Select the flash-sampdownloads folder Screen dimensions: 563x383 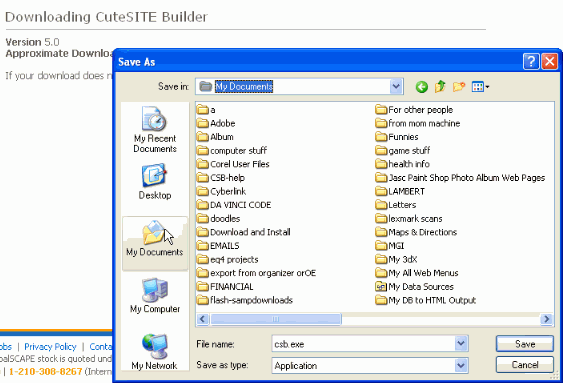pyautogui.click(x=245, y=300)
